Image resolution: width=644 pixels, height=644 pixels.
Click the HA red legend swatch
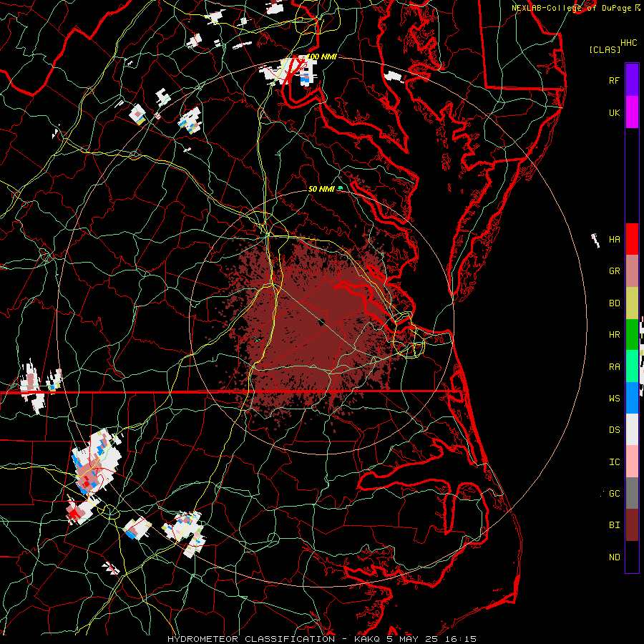(632, 239)
